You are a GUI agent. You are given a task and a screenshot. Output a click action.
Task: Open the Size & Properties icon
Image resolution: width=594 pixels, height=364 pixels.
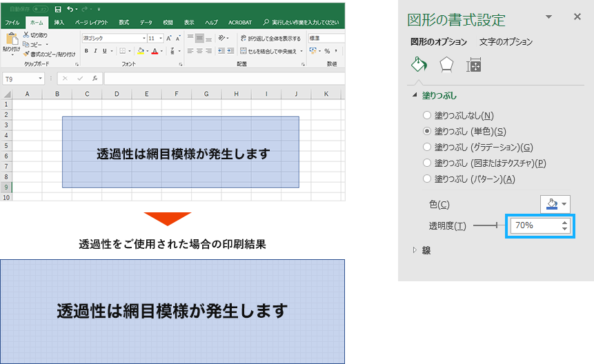click(x=473, y=65)
